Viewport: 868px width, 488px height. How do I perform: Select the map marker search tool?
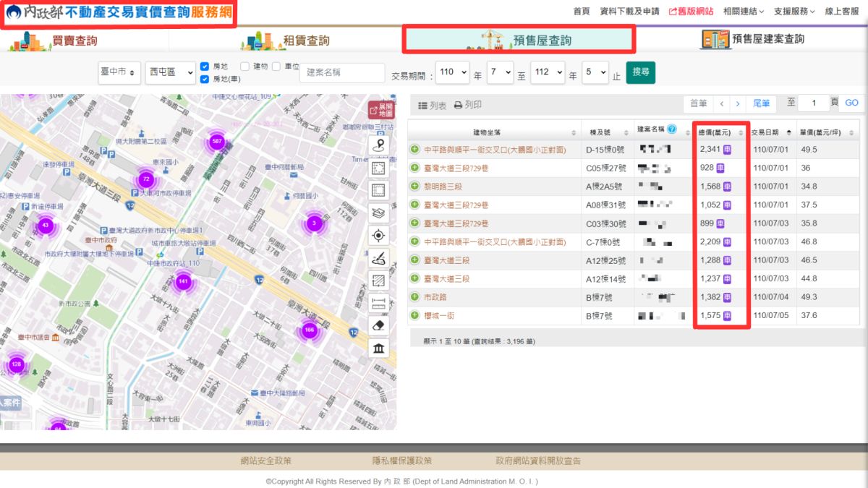click(x=378, y=146)
